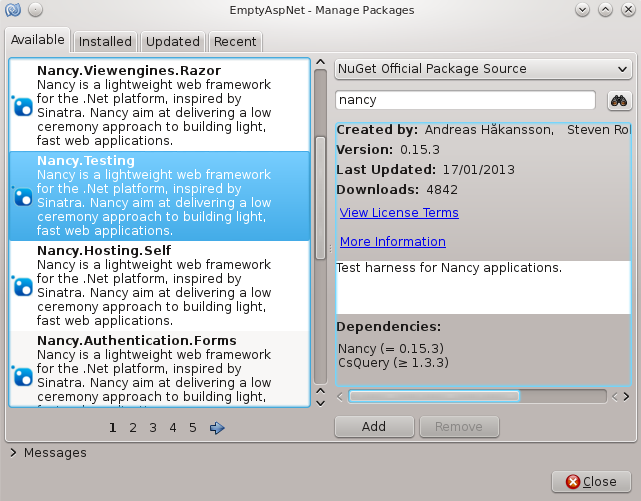
Task: Click the details pane horizontal scrollbar thumb
Action: point(434,396)
